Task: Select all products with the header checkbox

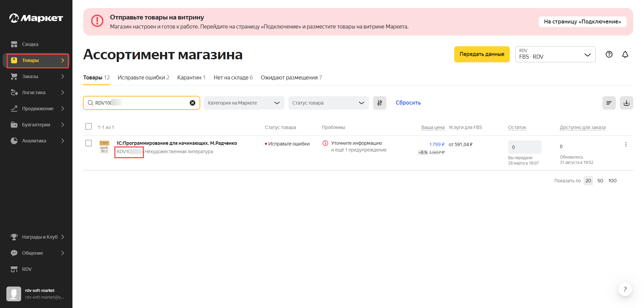Action: [x=89, y=126]
